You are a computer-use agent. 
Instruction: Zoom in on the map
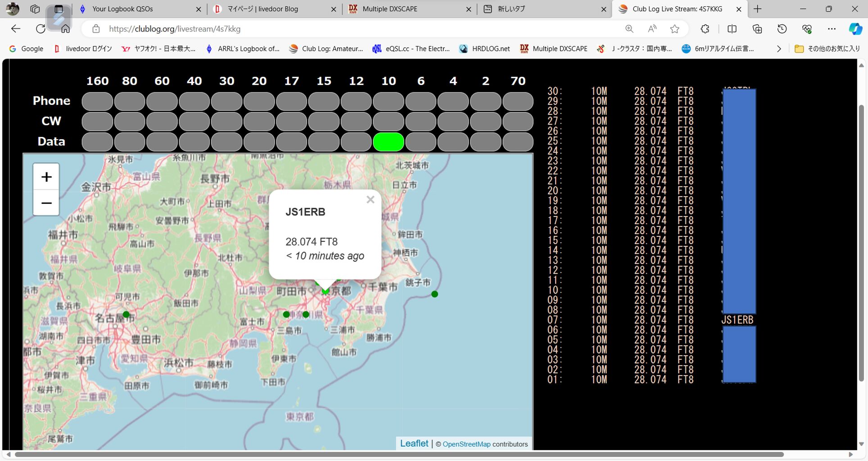point(46,176)
